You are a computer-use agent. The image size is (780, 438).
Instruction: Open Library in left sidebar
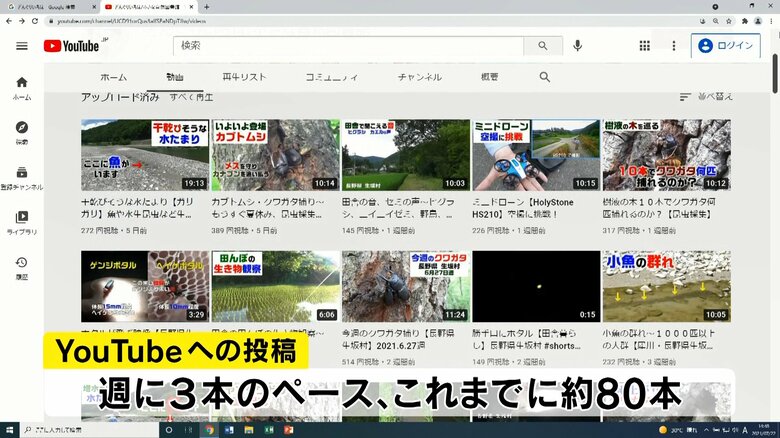pos(22,222)
